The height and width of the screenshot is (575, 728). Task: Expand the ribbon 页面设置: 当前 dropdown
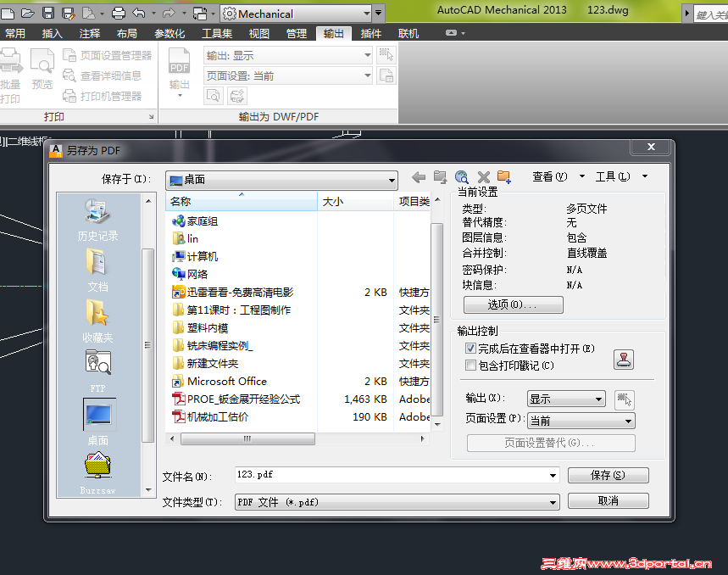point(288,75)
